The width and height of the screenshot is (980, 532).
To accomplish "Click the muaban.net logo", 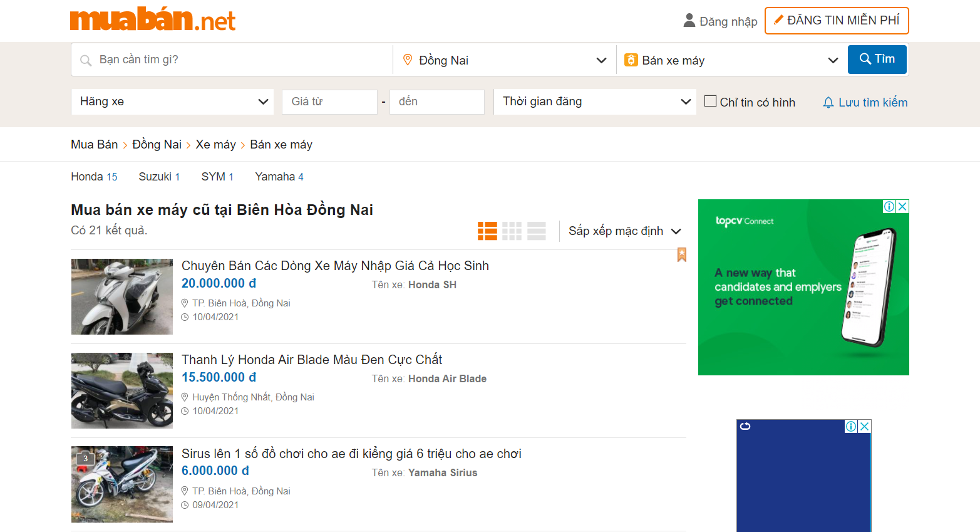I will pos(153,19).
